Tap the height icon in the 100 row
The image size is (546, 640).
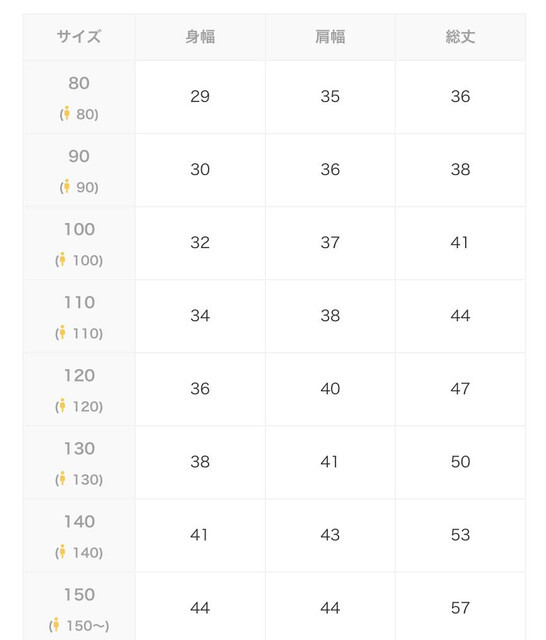tap(62, 259)
